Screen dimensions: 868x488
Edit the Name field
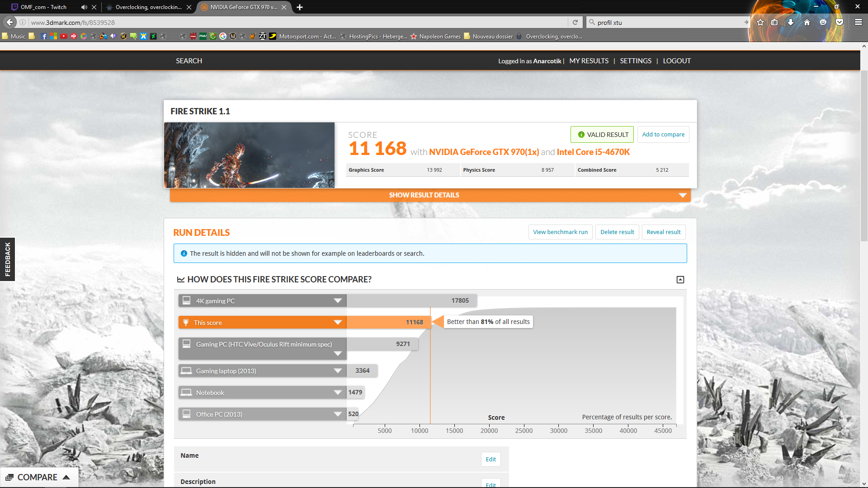(x=491, y=460)
